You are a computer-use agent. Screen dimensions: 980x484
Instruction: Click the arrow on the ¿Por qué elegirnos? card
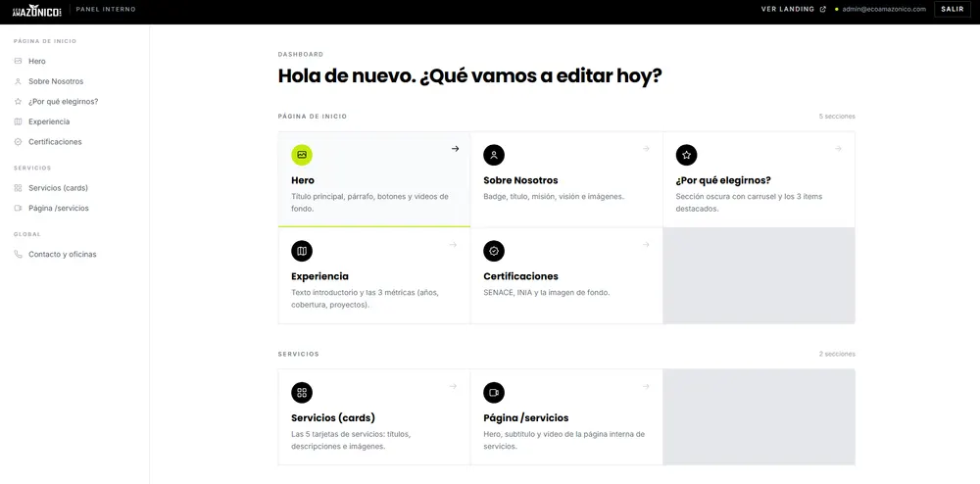pyautogui.click(x=838, y=149)
